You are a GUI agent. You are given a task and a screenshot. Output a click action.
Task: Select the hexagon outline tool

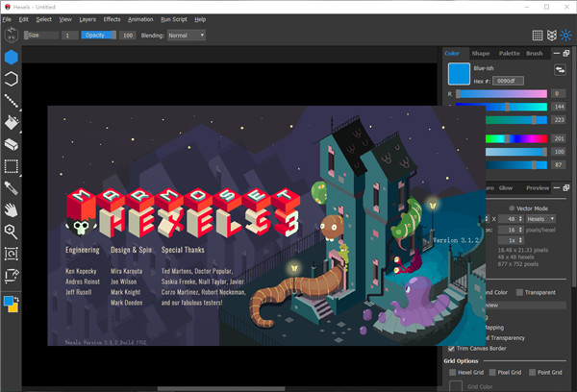tap(11, 79)
